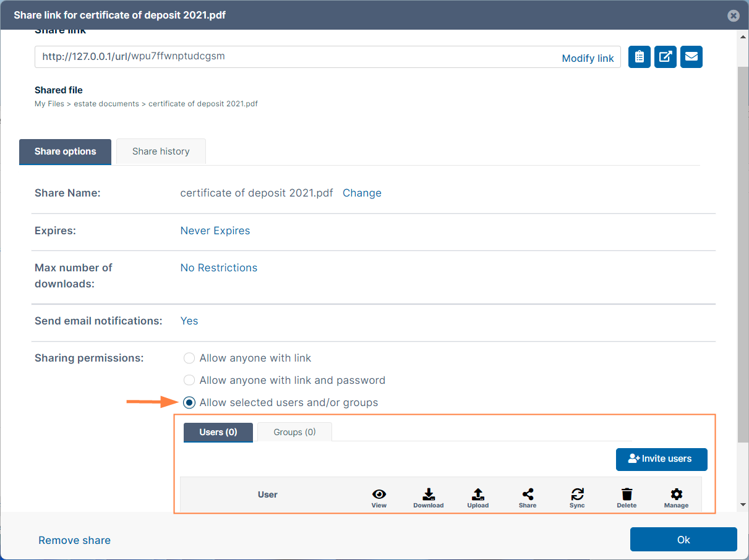Image resolution: width=749 pixels, height=560 pixels.
Task: Click the Manage gear icon
Action: (676, 494)
